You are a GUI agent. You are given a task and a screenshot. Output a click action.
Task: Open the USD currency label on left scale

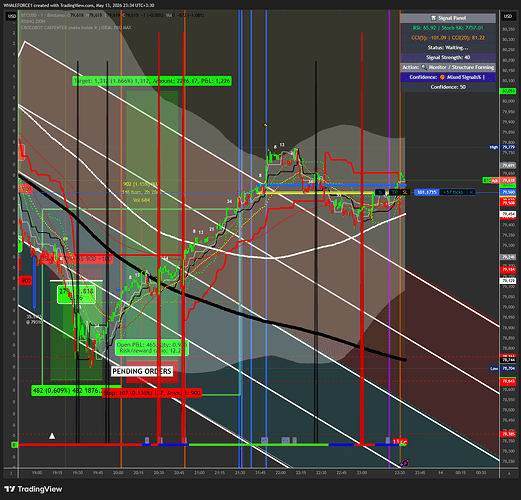pyautogui.click(x=12, y=16)
